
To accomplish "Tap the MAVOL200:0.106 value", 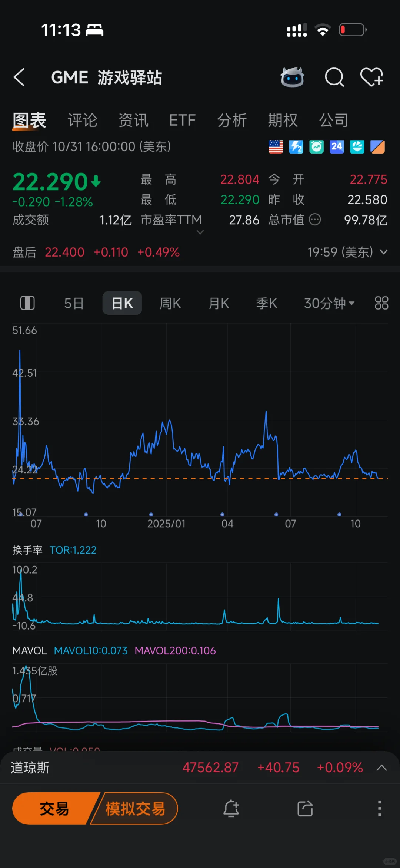I will (175, 651).
